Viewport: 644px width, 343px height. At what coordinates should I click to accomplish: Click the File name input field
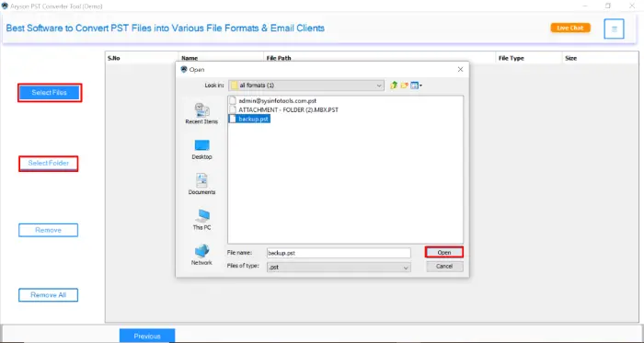(339, 253)
